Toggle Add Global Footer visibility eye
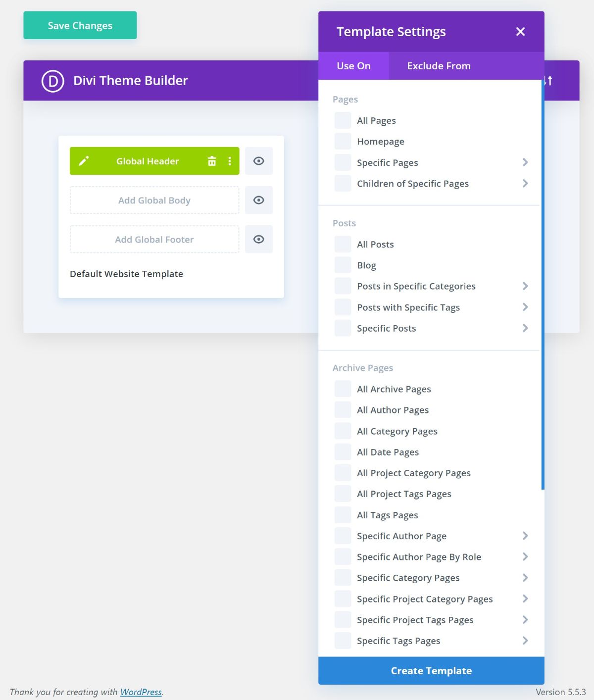Viewport: 594px width, 700px height. click(258, 239)
